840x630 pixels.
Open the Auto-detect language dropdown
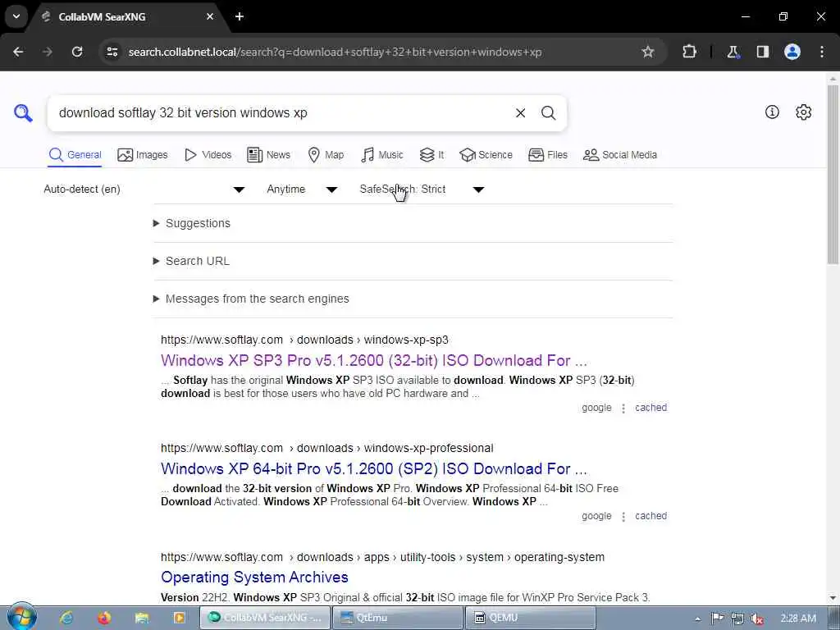coord(144,189)
